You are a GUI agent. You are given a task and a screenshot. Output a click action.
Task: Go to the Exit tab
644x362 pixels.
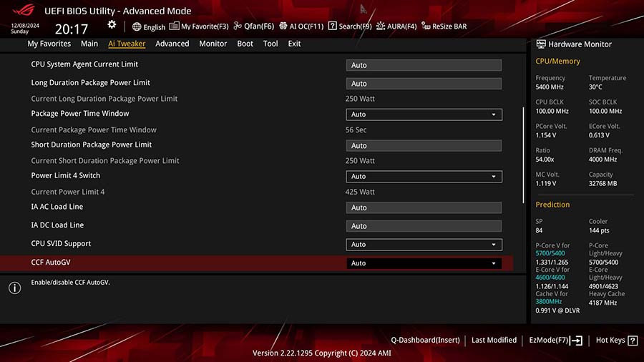click(x=294, y=44)
